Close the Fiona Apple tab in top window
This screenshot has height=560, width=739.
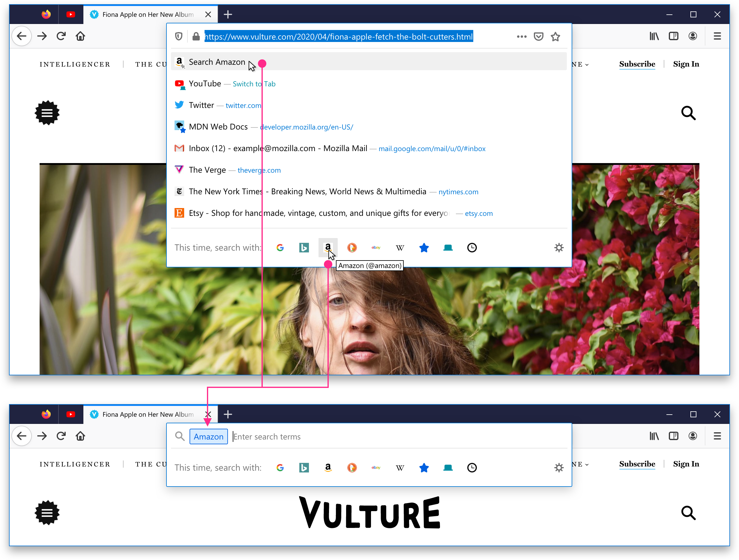pos(208,14)
